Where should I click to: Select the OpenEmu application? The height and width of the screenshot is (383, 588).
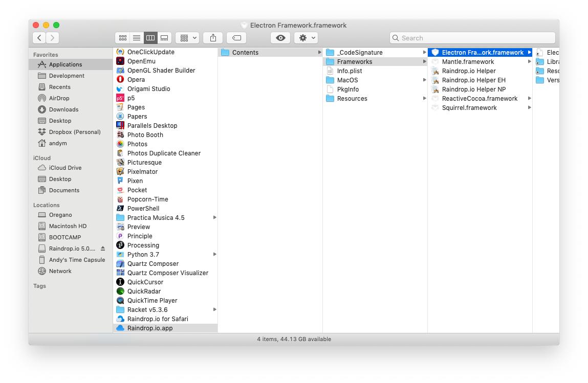tap(165, 61)
